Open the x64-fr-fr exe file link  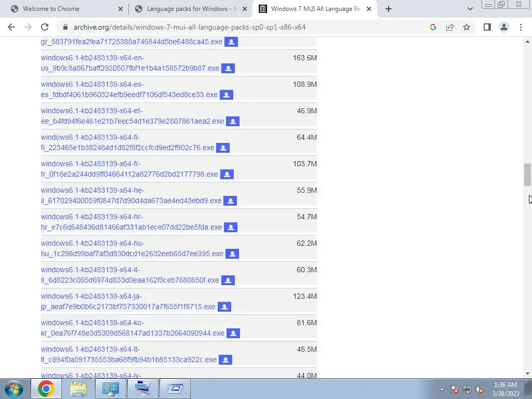click(x=129, y=169)
